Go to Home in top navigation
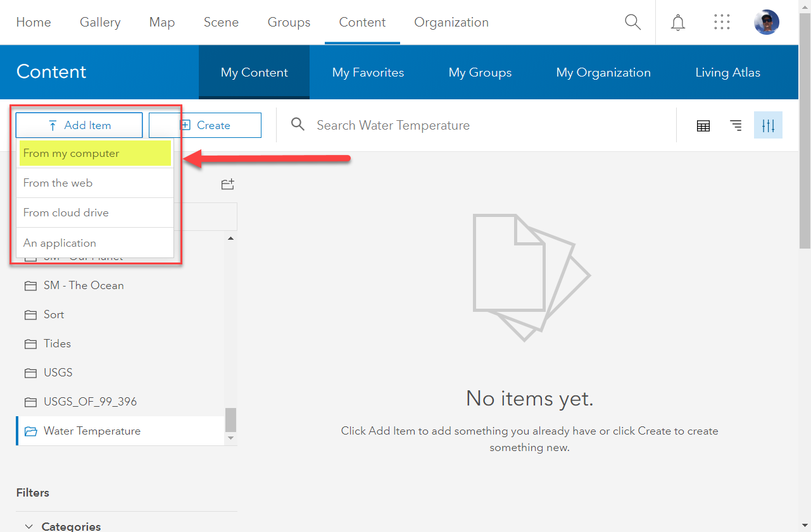Image resolution: width=811 pixels, height=532 pixels. 34,22
